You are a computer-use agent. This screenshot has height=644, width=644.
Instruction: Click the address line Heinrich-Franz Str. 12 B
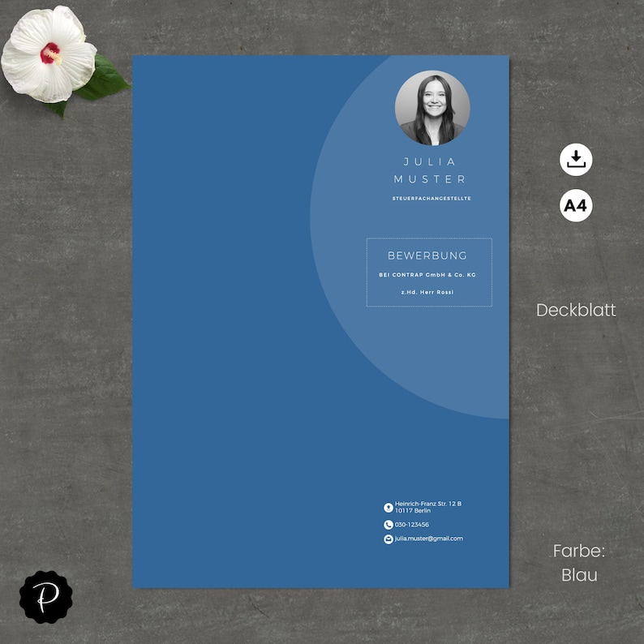[428, 504]
